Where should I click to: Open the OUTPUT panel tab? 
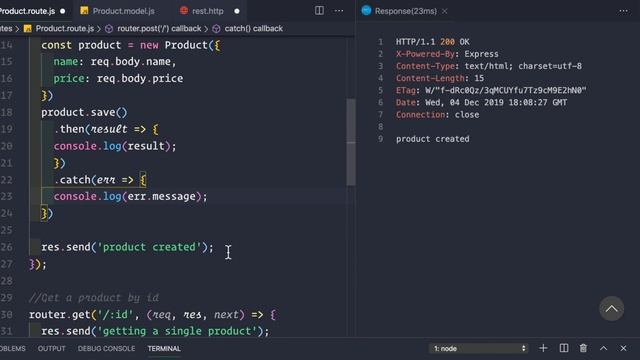point(51,349)
